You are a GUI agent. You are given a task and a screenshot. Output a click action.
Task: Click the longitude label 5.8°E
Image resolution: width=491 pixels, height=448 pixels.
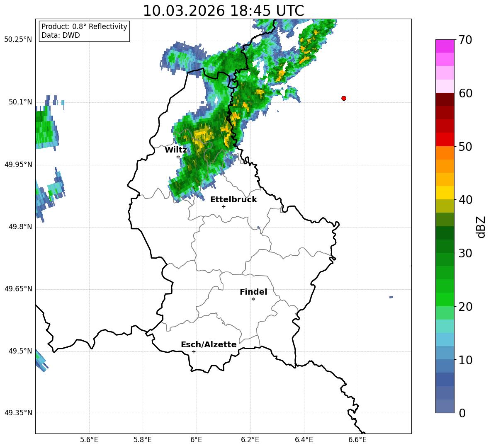(x=143, y=440)
